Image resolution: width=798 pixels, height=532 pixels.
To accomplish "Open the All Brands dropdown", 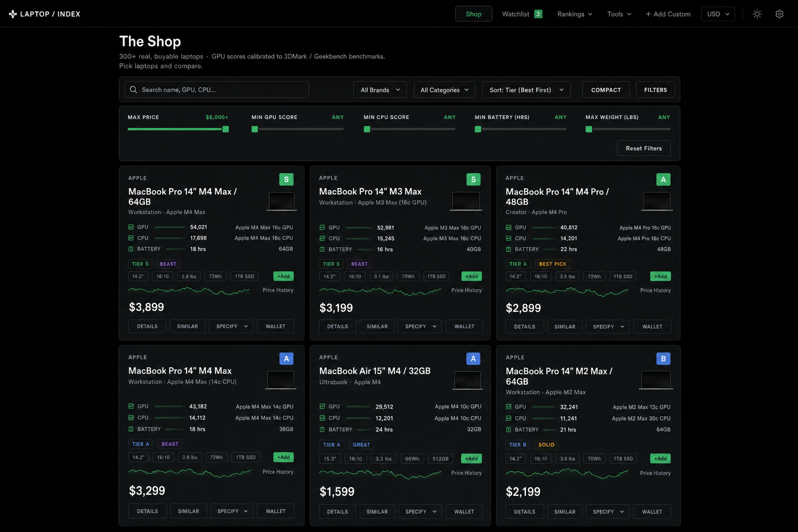I will click(380, 90).
